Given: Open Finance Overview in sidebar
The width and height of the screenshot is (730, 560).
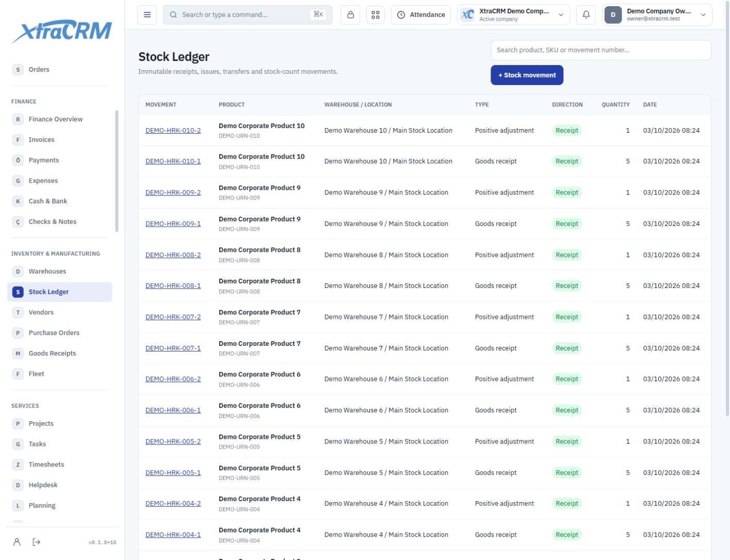Looking at the screenshot, I should pyautogui.click(x=60, y=119).
